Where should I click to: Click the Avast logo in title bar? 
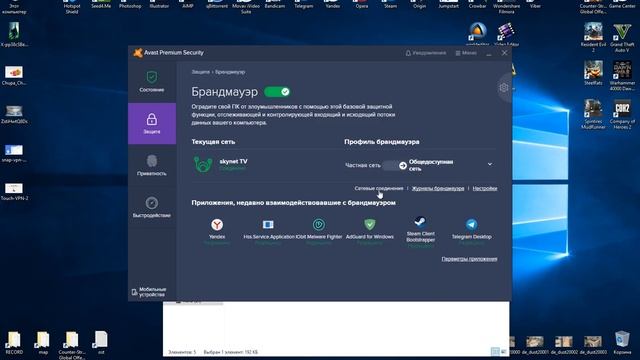click(x=138, y=53)
